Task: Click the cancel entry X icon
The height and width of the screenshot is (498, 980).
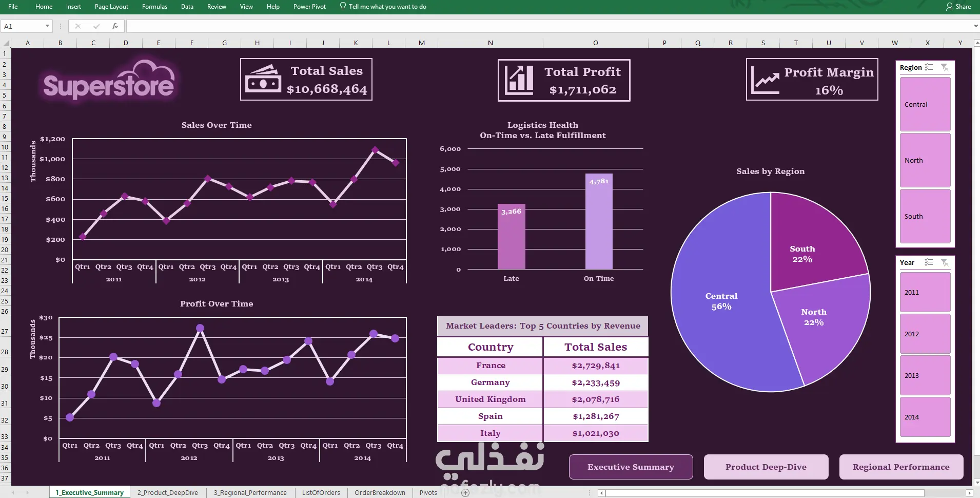Action: click(78, 26)
